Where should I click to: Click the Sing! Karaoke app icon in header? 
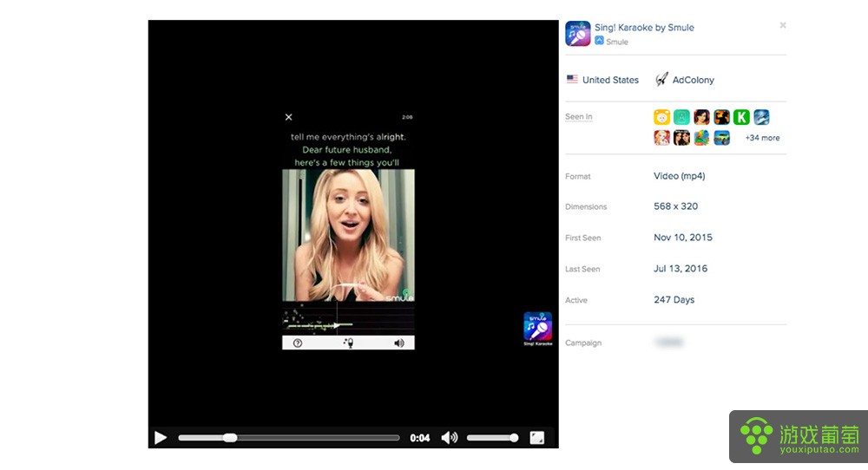(x=578, y=34)
